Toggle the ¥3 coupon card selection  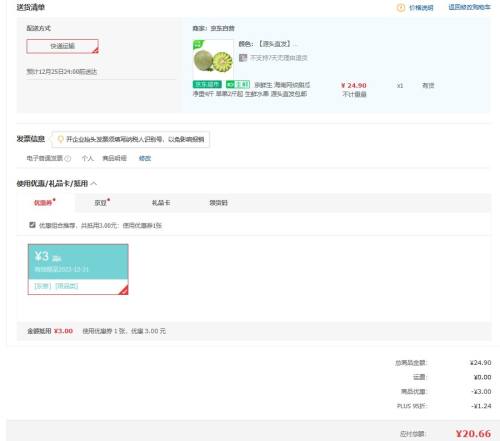click(78, 269)
